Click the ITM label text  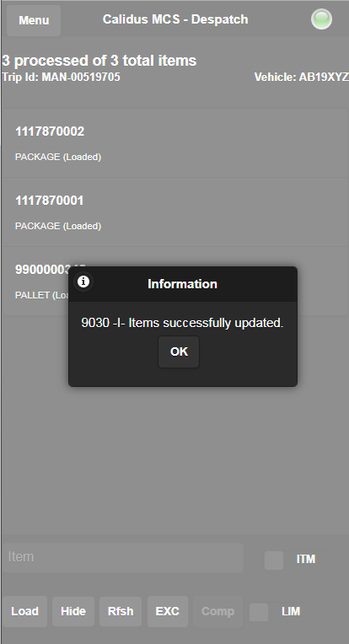pos(306,559)
